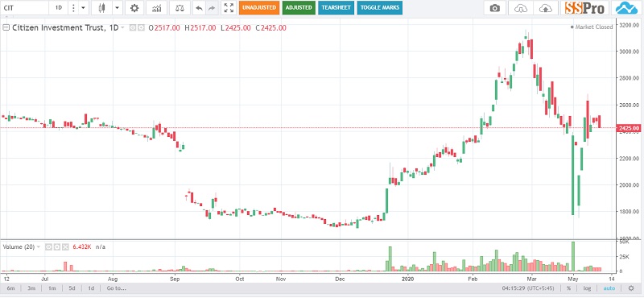Select the 3m time range

tap(31, 288)
